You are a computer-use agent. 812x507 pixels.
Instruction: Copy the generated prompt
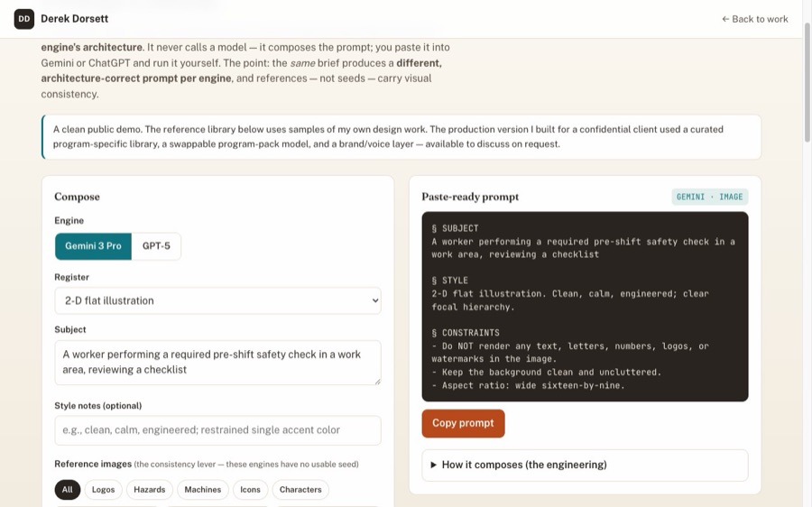click(463, 424)
